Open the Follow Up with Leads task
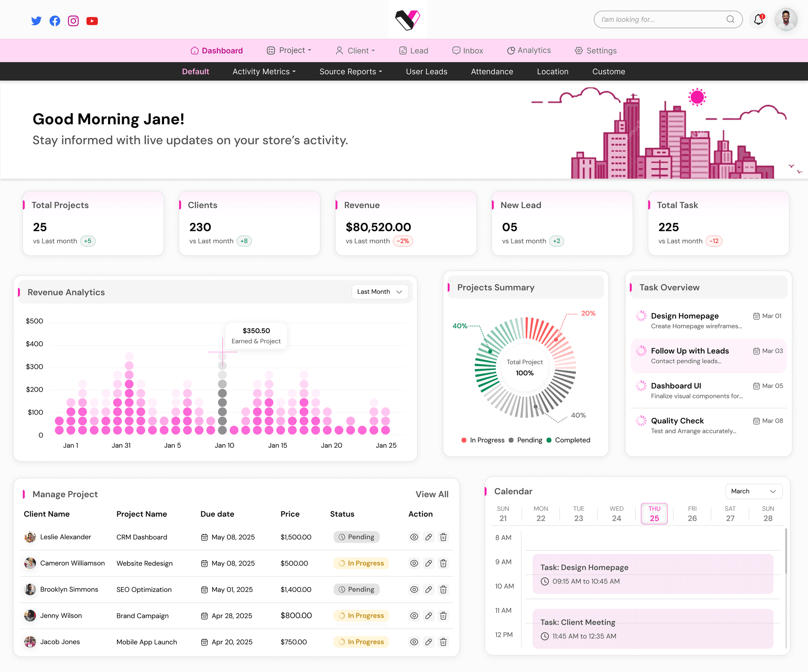808x672 pixels. 708,355
